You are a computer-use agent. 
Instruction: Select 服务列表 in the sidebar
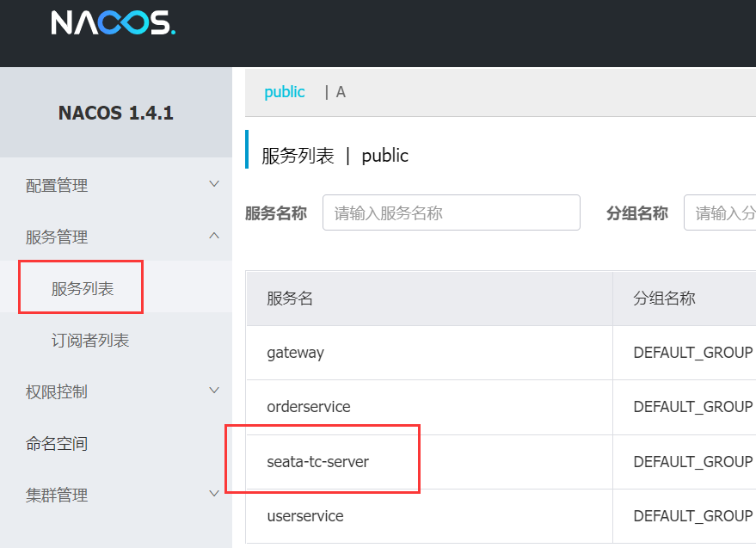coord(83,288)
